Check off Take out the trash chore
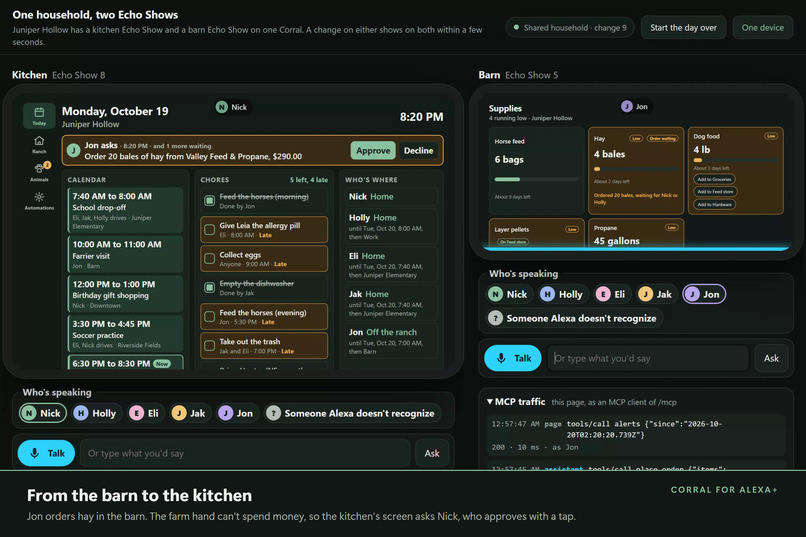Screen dimensions: 806x537 click(210, 345)
